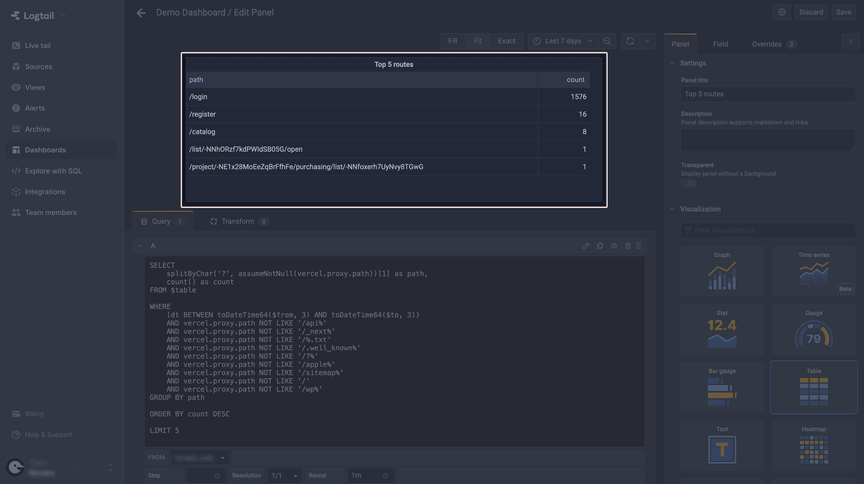864x484 pixels.
Task: Go back using the arrow beside Demo Dashboard
Action: coord(141,13)
